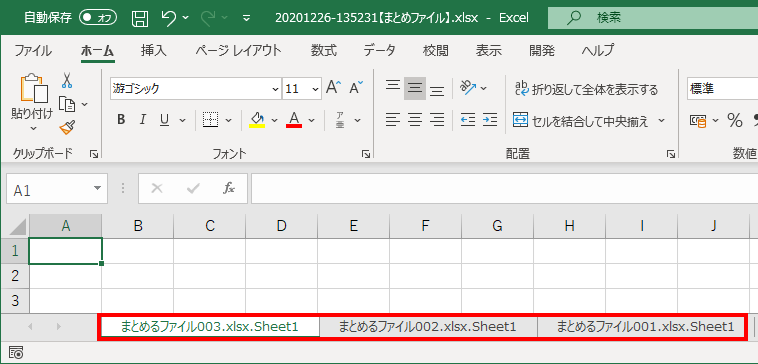Apply the percent style

pos(735,120)
